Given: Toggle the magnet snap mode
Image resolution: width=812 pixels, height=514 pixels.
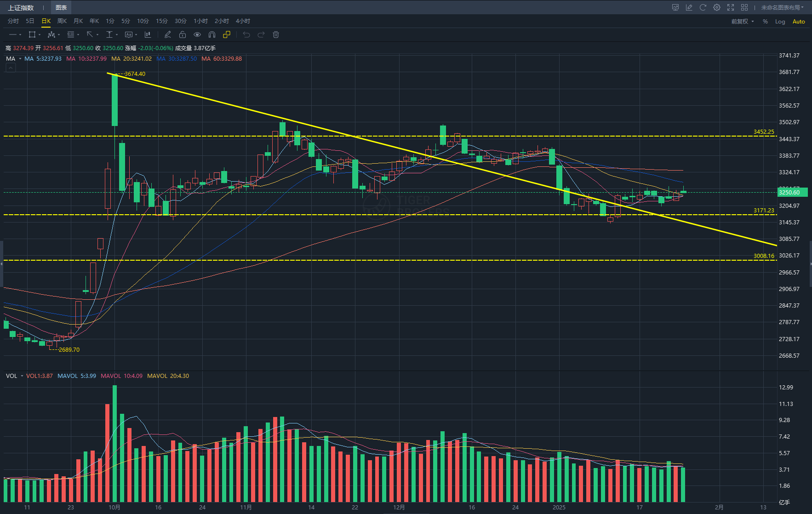Looking at the screenshot, I should [x=212, y=34].
